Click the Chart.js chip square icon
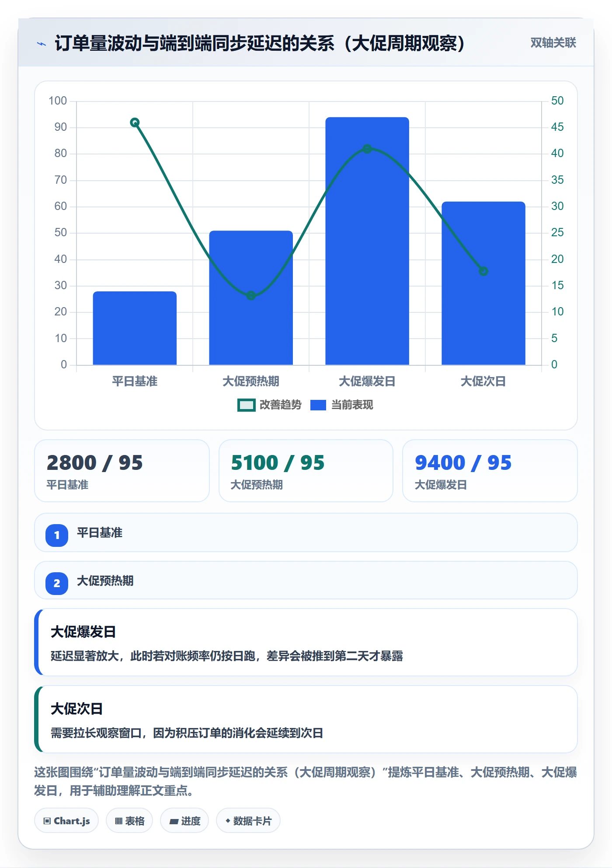 click(x=47, y=821)
